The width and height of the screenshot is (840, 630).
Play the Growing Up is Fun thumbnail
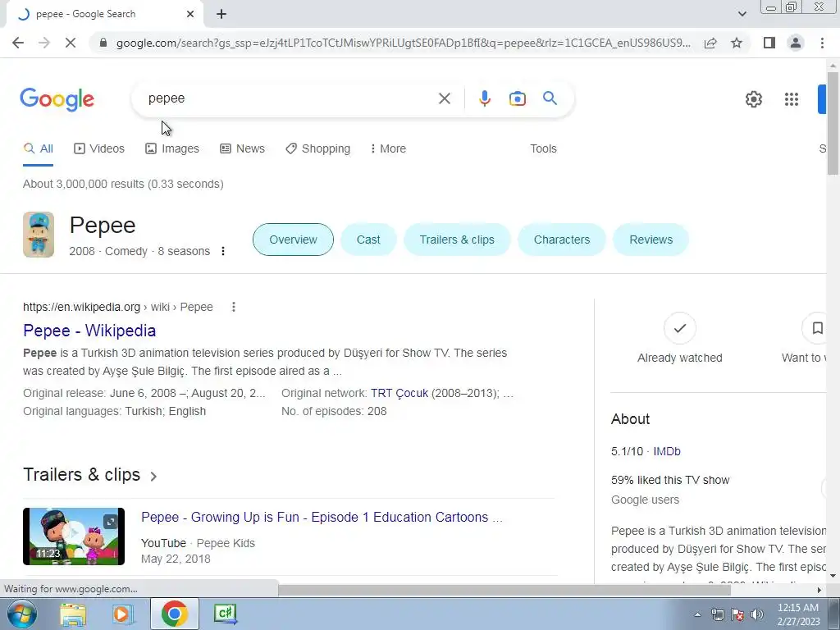click(x=74, y=536)
